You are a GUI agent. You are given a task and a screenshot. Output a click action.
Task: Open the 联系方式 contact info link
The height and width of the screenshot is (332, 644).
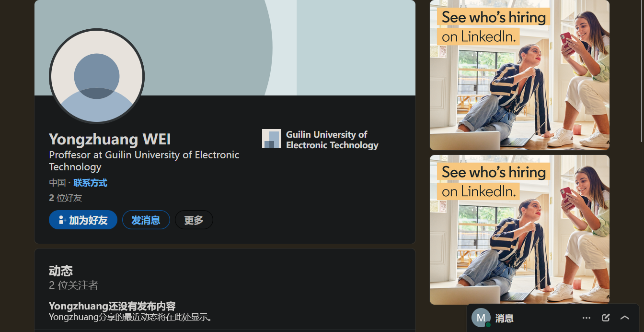90,183
